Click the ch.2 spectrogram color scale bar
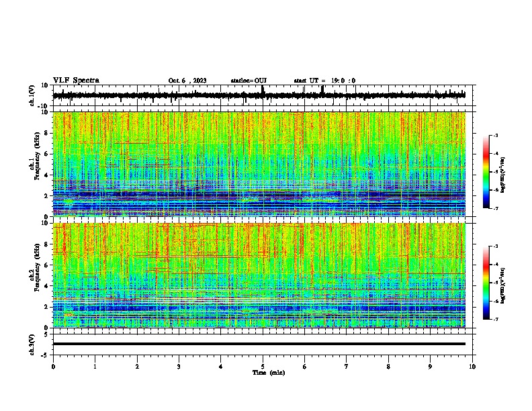 point(486,283)
